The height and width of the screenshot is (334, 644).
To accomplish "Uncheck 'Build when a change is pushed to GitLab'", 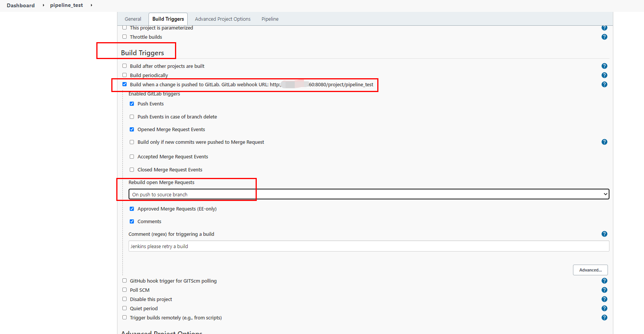I will pos(124,84).
